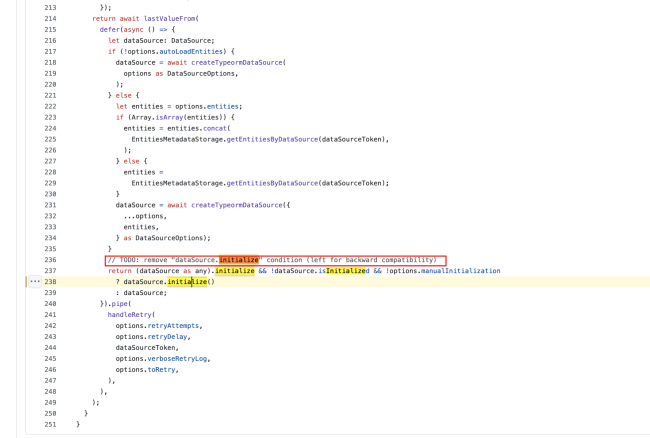The image size is (650, 438).
Task: Click createTypeormDataSource on line 218
Action: coord(237,63)
